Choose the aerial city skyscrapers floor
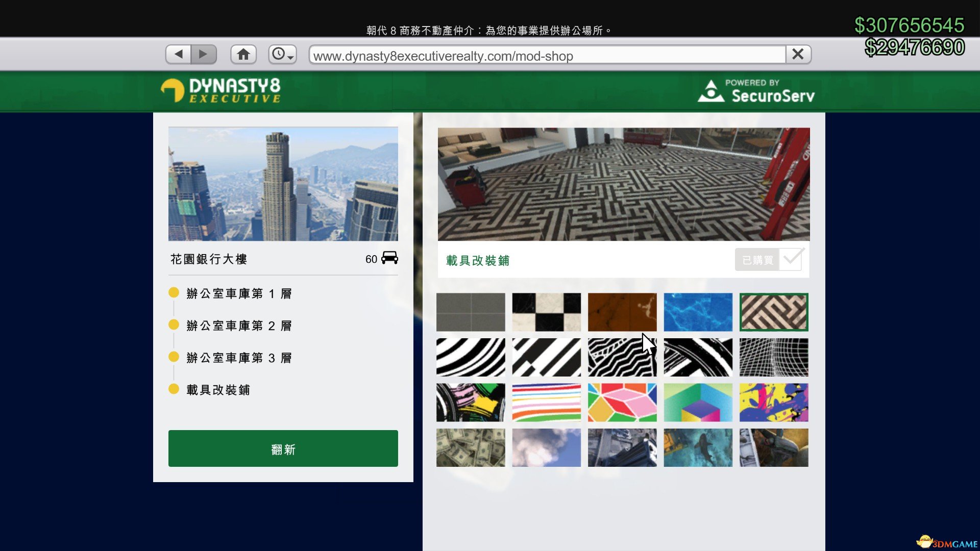 coord(622,447)
